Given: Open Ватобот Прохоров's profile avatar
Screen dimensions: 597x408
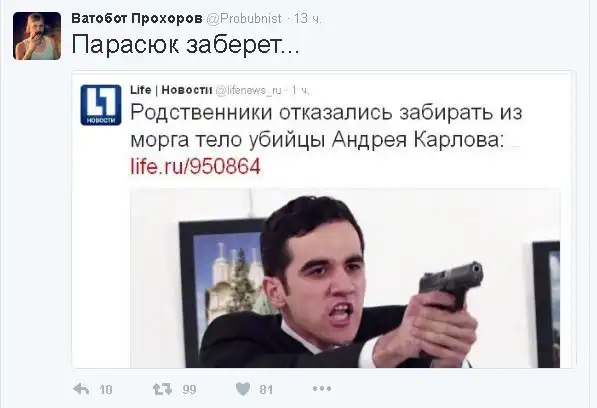Looking at the screenshot, I should tap(37, 36).
